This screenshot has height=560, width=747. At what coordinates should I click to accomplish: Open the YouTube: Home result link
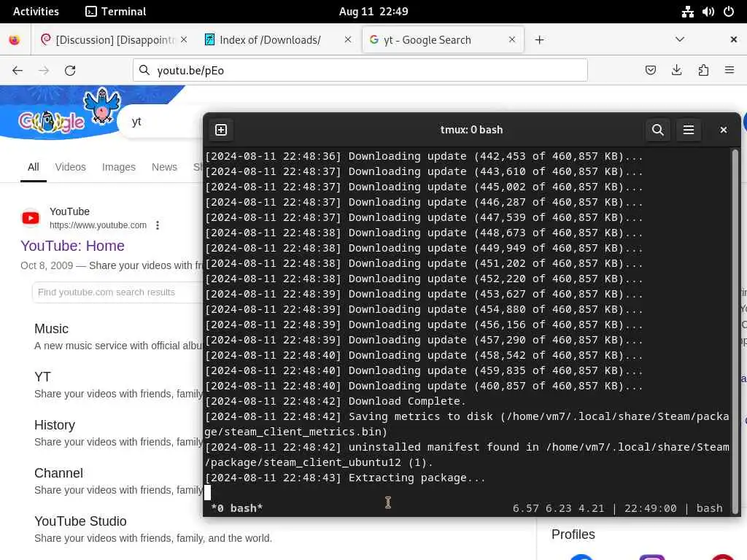coord(72,246)
